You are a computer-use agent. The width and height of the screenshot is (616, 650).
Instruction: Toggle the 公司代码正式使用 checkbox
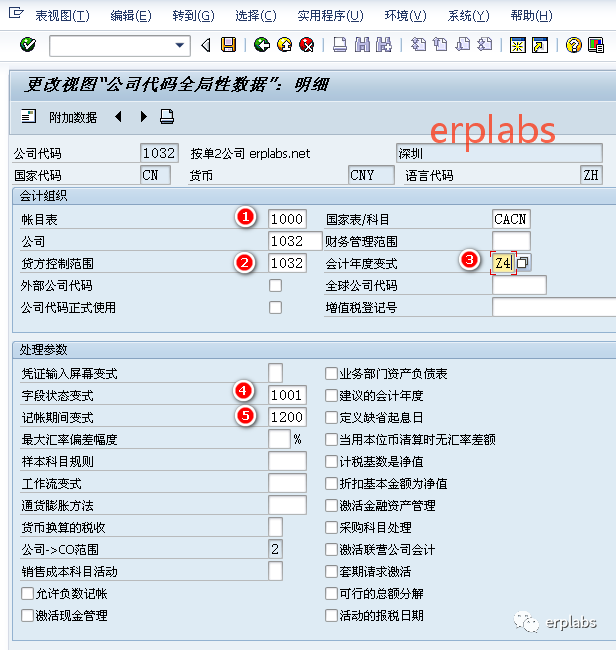[x=275, y=307]
